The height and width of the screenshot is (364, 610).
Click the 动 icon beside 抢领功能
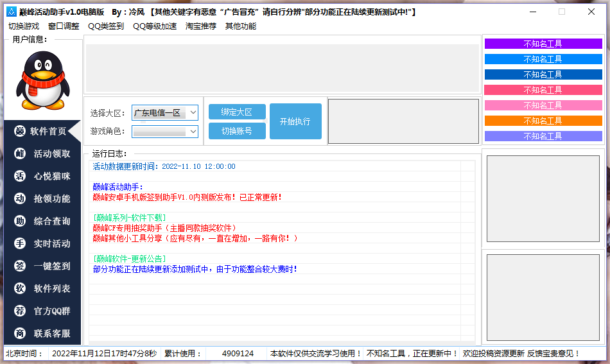click(x=20, y=198)
